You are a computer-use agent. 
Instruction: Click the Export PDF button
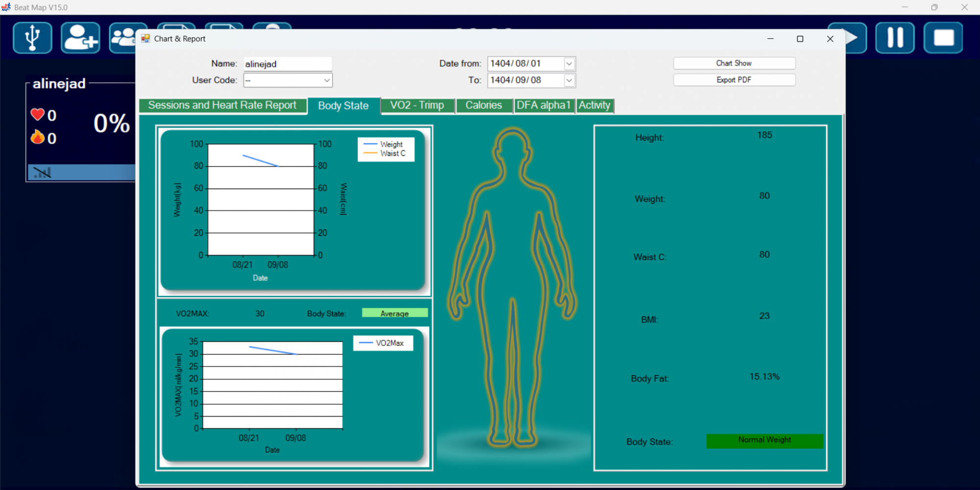[734, 80]
